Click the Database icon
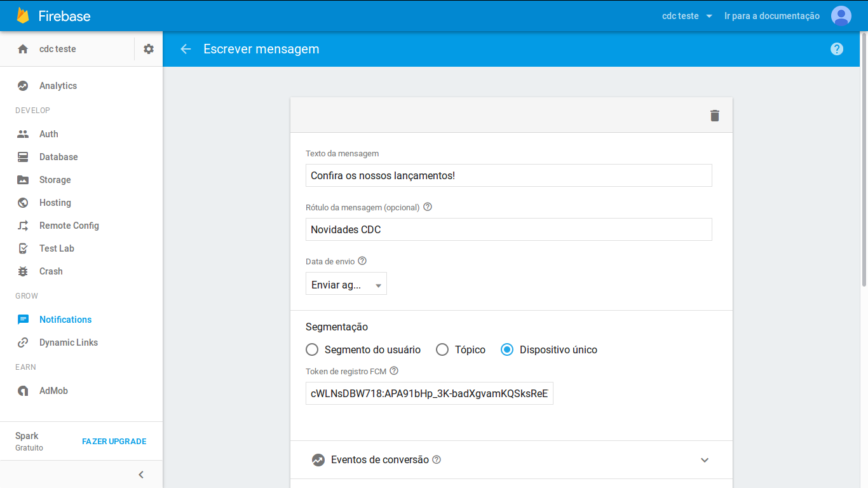Image resolution: width=868 pixels, height=488 pixels. 23,157
